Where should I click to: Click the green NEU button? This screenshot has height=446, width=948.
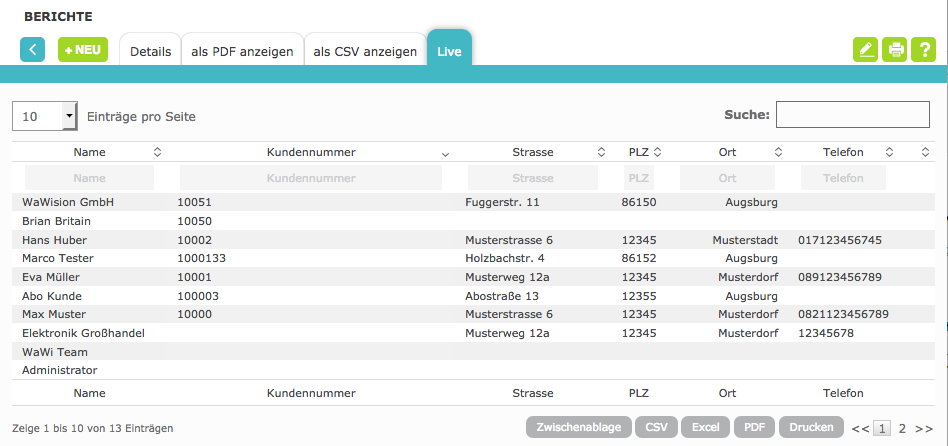tap(83, 50)
